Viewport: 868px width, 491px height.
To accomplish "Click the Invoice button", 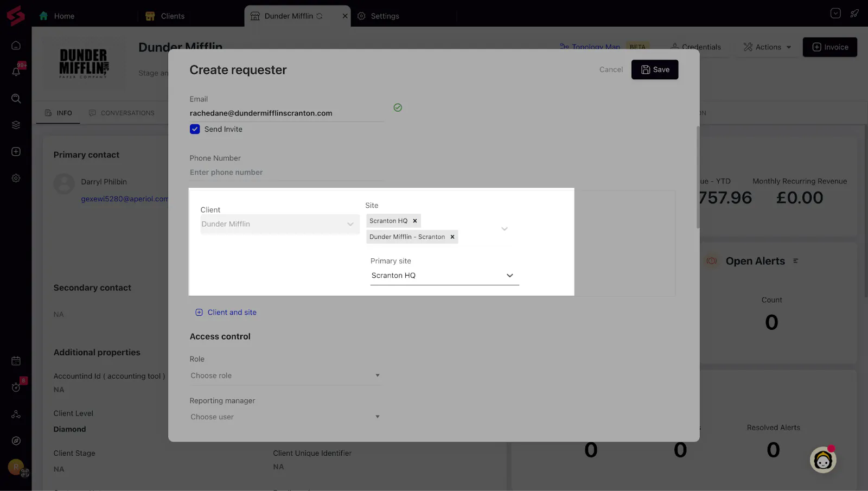I will coord(830,47).
